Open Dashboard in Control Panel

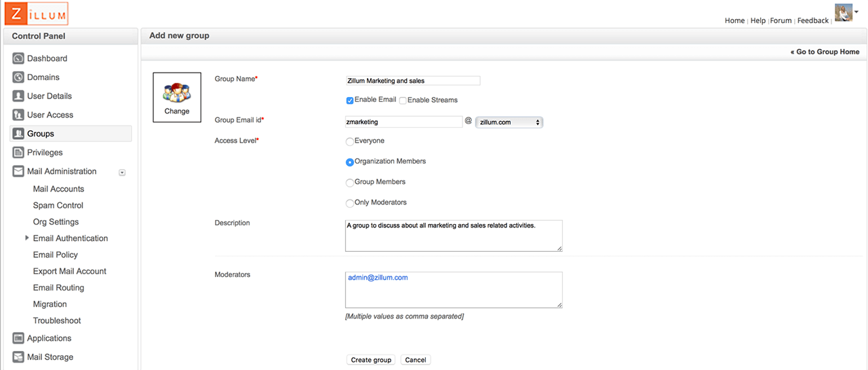[47, 58]
